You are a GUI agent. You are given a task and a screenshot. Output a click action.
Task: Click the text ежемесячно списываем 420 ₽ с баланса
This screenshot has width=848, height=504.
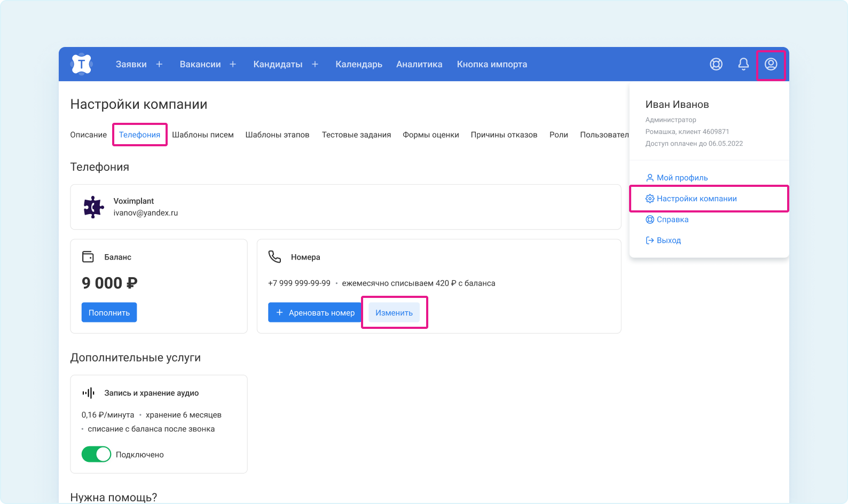[x=419, y=283]
